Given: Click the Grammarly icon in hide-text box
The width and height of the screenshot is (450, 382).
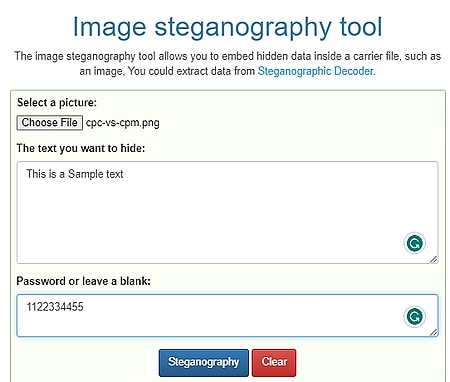Looking at the screenshot, I should pyautogui.click(x=414, y=243).
